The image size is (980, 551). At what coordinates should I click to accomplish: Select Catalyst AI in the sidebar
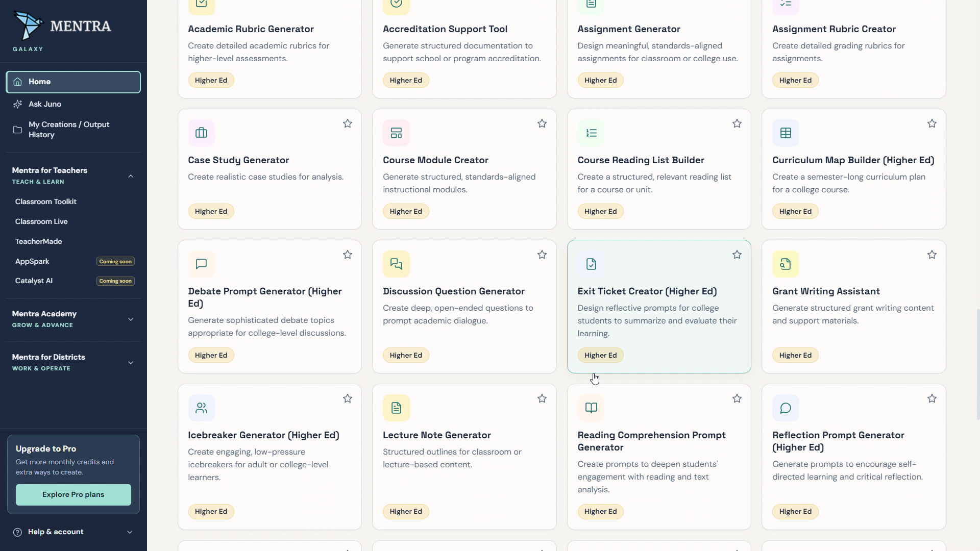click(73, 281)
